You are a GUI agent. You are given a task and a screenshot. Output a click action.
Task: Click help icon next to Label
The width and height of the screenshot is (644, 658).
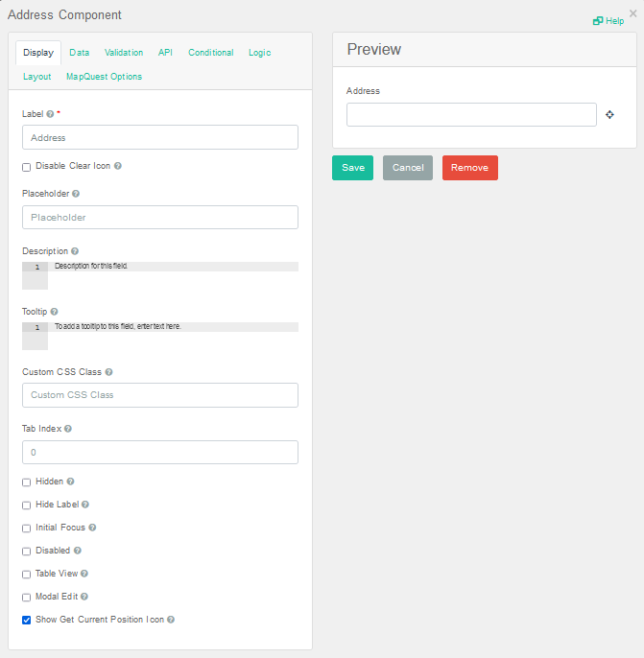coord(50,114)
